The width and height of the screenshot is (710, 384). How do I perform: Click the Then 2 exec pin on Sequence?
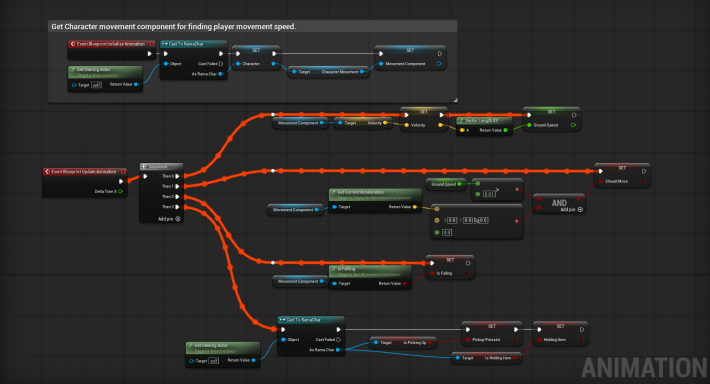point(177,197)
